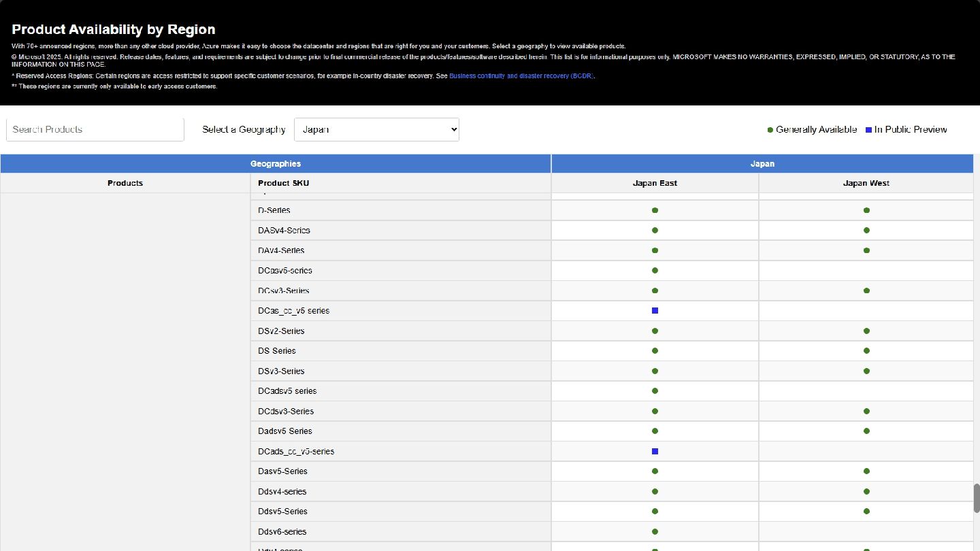Screen dimensions: 980x551
Task: Click the DSv3-Series Japan East green dot
Action: click(655, 371)
